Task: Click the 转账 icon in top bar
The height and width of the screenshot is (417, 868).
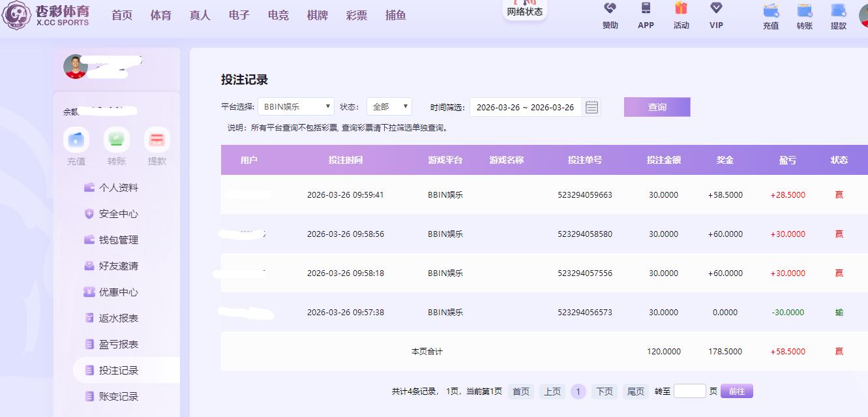Action: (x=805, y=11)
